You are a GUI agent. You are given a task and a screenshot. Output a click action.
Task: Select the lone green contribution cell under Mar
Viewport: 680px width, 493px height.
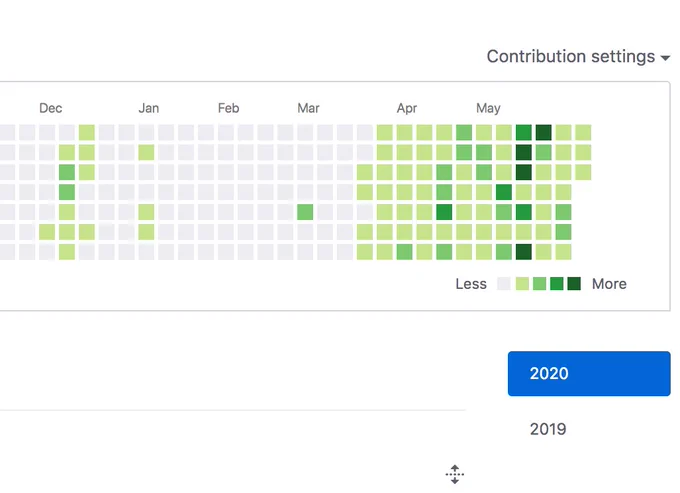(x=305, y=212)
